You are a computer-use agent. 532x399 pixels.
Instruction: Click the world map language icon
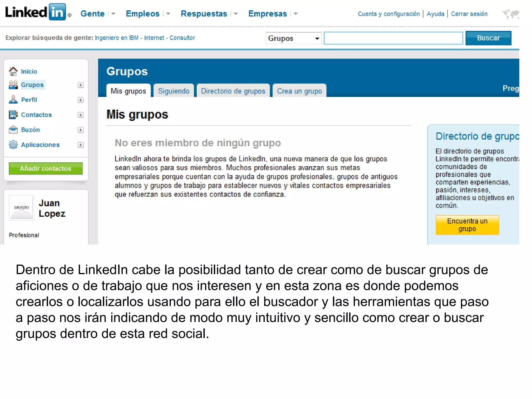coord(510,14)
